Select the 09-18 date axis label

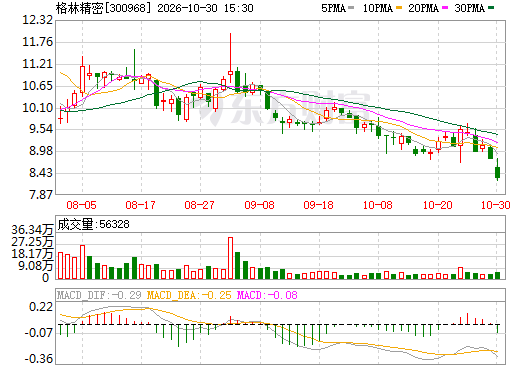(x=318, y=205)
